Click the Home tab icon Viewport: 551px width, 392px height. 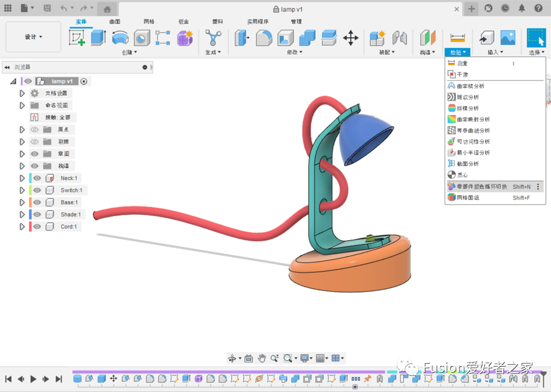[x=107, y=9]
